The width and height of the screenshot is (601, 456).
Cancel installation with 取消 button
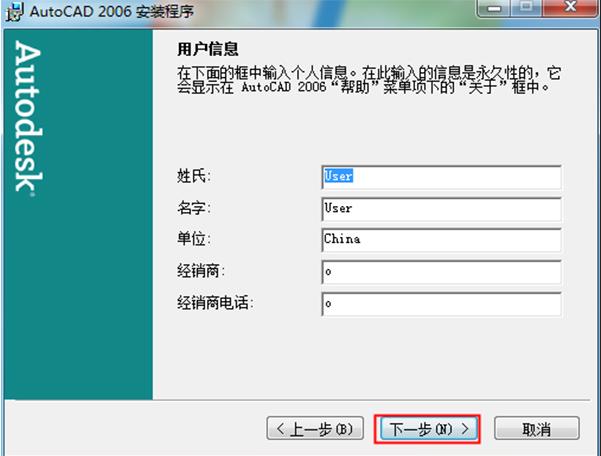point(537,428)
